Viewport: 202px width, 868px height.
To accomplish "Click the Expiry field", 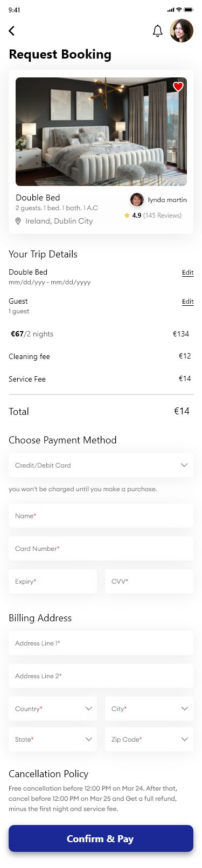I will [x=53, y=581].
